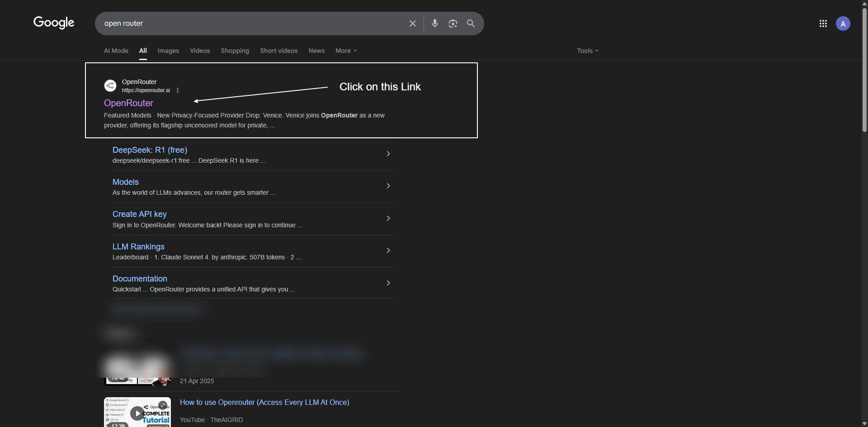Open the DeepSeek: R1 (free) link
868x427 pixels.
pyautogui.click(x=150, y=150)
